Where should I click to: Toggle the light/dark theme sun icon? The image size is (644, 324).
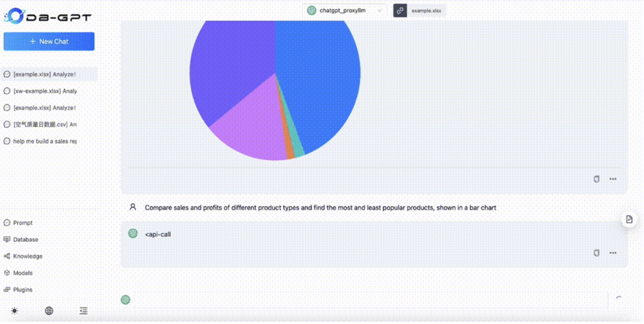coord(14,311)
